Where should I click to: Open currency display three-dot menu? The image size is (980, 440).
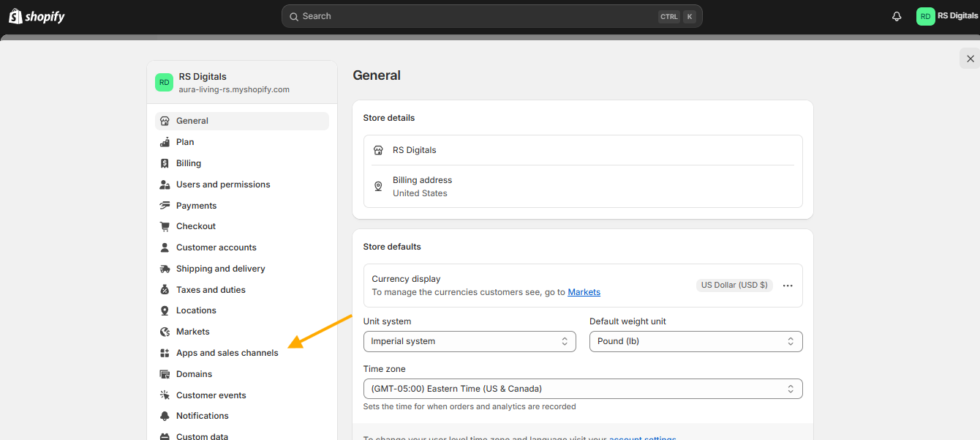[x=788, y=286]
